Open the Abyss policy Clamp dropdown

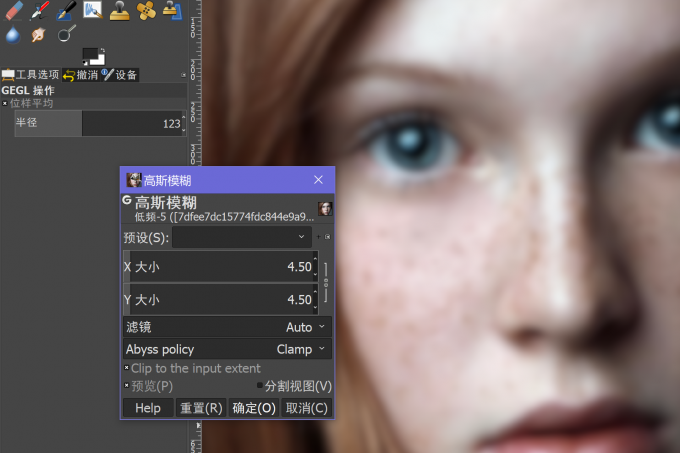click(x=227, y=349)
